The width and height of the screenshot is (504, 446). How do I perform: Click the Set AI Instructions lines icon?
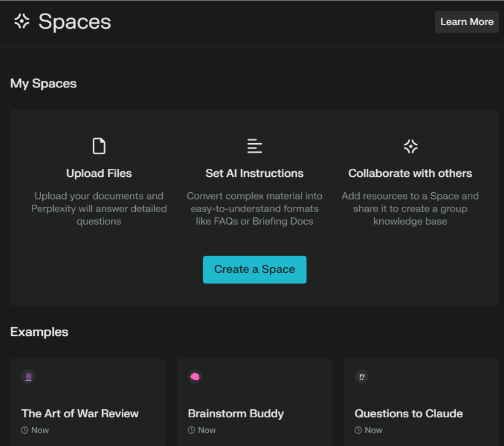click(254, 146)
